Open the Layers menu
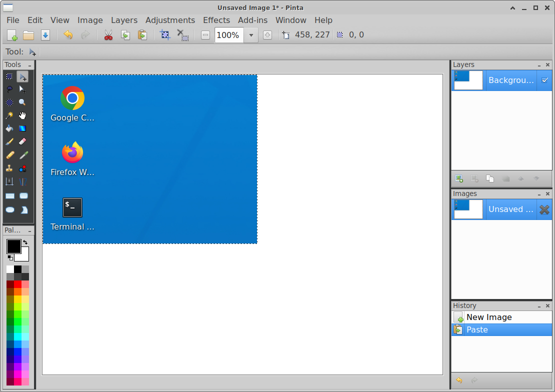This screenshot has width=555, height=392. (124, 20)
